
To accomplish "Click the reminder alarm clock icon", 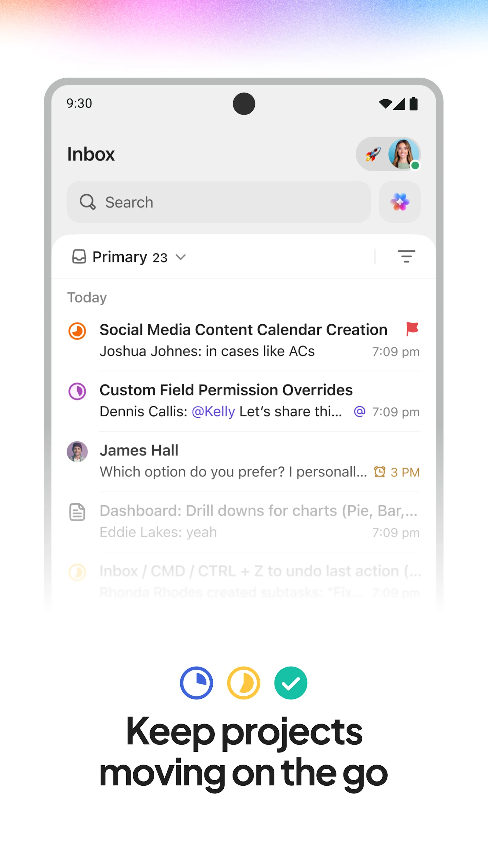I will [x=379, y=472].
